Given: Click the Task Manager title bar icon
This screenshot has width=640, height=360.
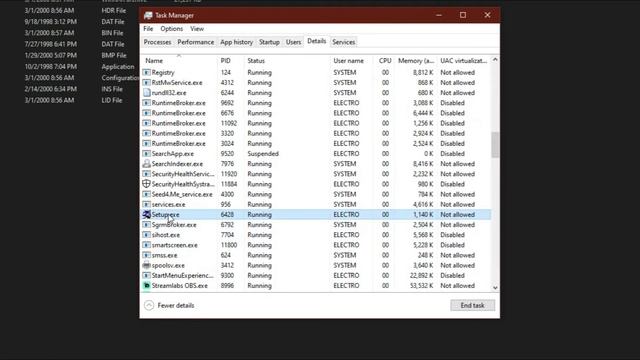Looking at the screenshot, I should 148,15.
